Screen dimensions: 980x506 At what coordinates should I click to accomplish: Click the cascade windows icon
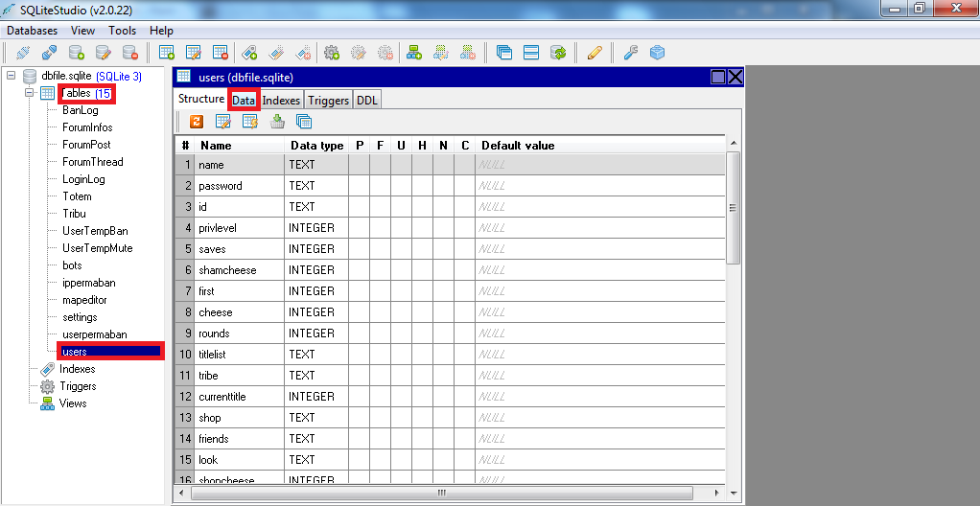coord(504,53)
